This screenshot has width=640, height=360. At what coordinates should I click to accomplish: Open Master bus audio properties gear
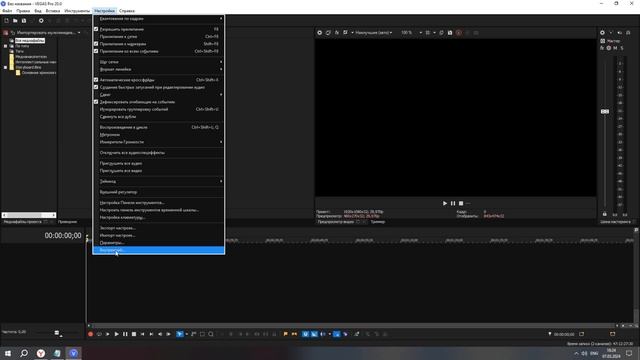pos(602,33)
